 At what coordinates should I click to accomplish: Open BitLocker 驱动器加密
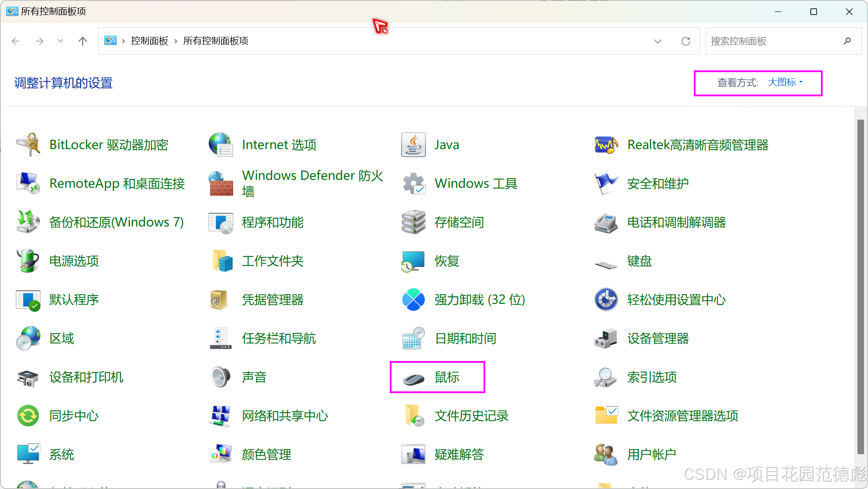point(108,145)
